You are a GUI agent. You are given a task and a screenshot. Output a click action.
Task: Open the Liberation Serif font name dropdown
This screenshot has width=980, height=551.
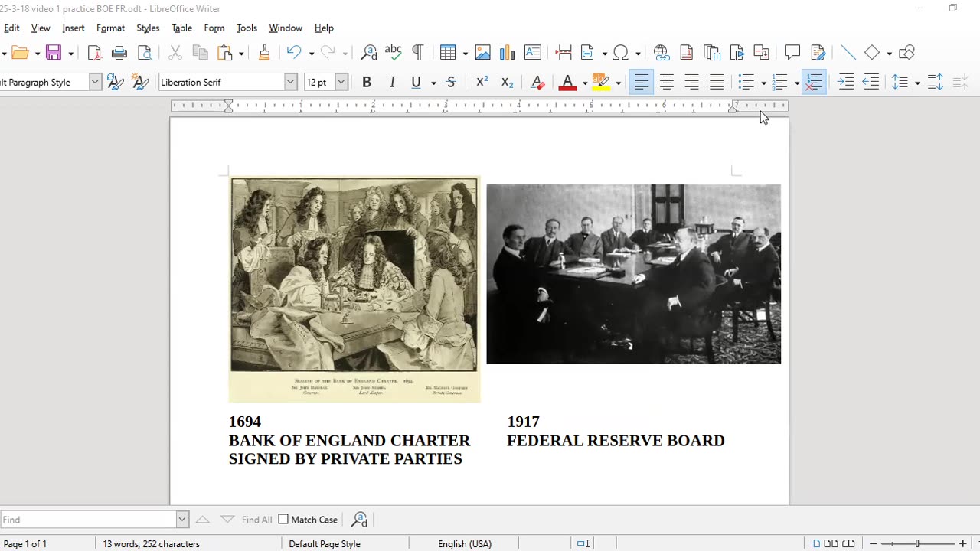pos(290,83)
